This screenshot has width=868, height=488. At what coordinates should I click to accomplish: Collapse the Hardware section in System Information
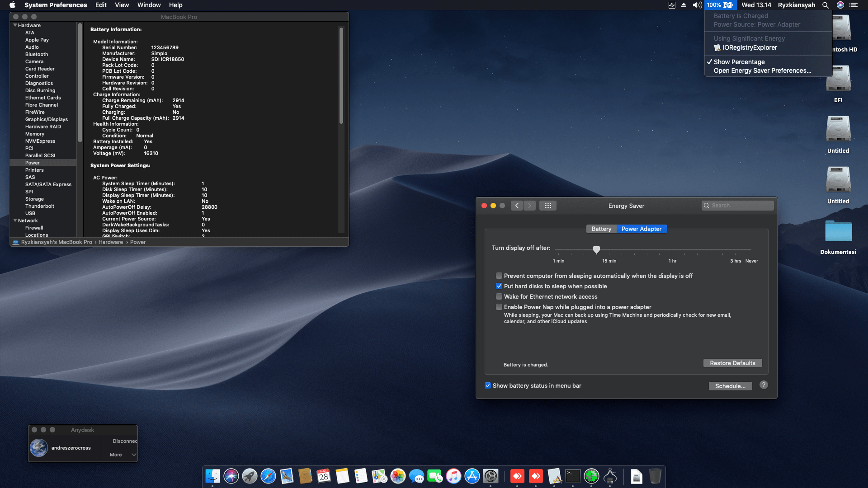coord(15,25)
